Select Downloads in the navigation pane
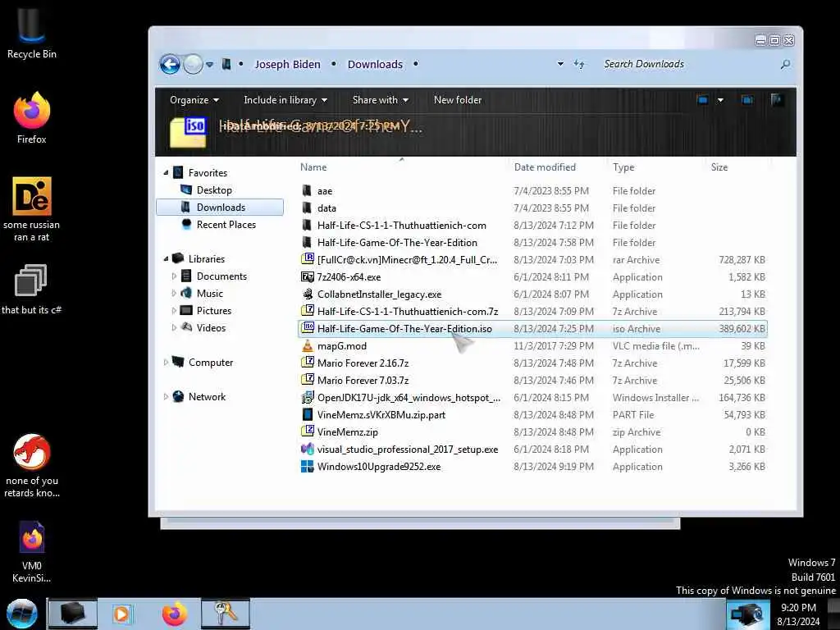 (x=220, y=208)
